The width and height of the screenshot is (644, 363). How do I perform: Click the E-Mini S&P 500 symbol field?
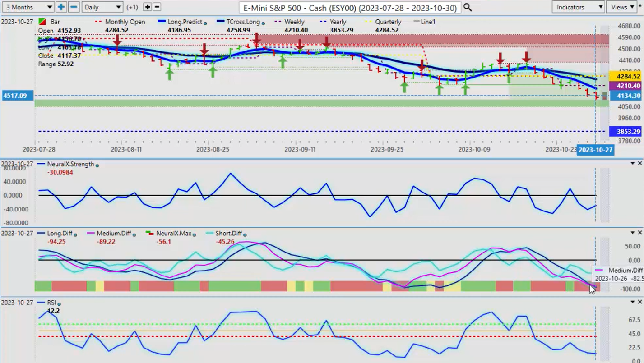(350, 8)
